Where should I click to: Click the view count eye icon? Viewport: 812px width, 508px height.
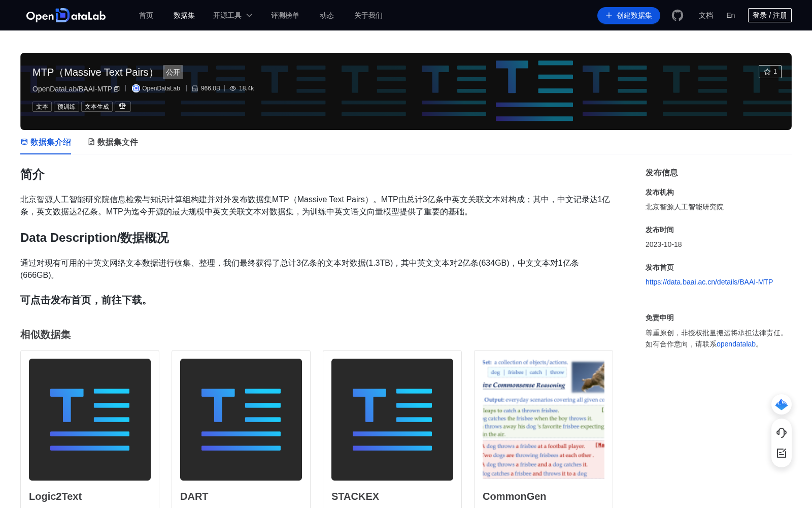(233, 88)
